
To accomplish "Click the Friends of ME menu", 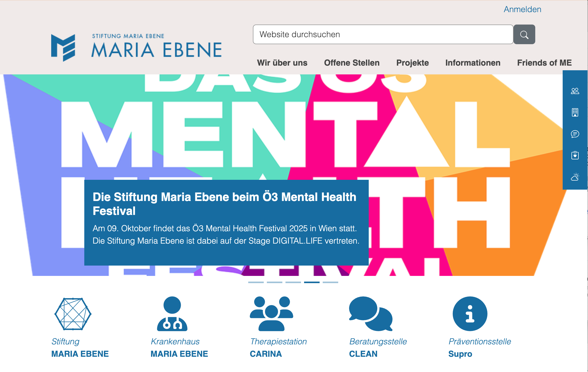I will [x=544, y=63].
